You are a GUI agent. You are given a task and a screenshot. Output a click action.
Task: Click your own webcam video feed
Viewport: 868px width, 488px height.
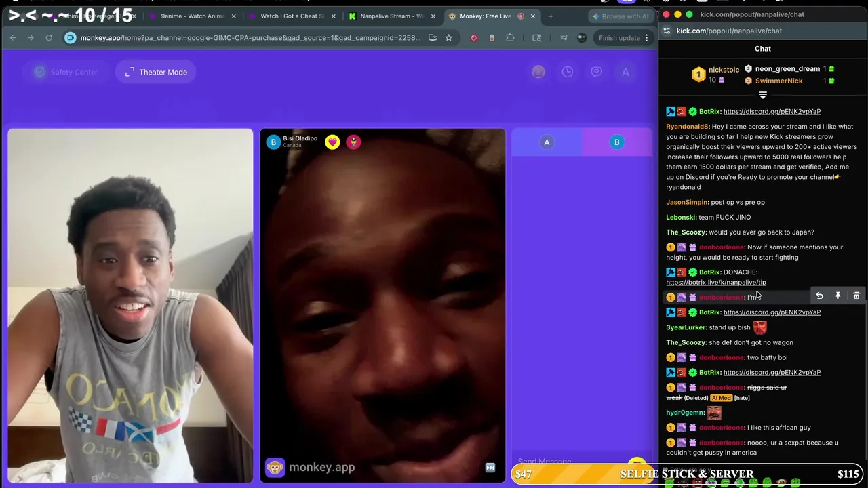coord(130,306)
